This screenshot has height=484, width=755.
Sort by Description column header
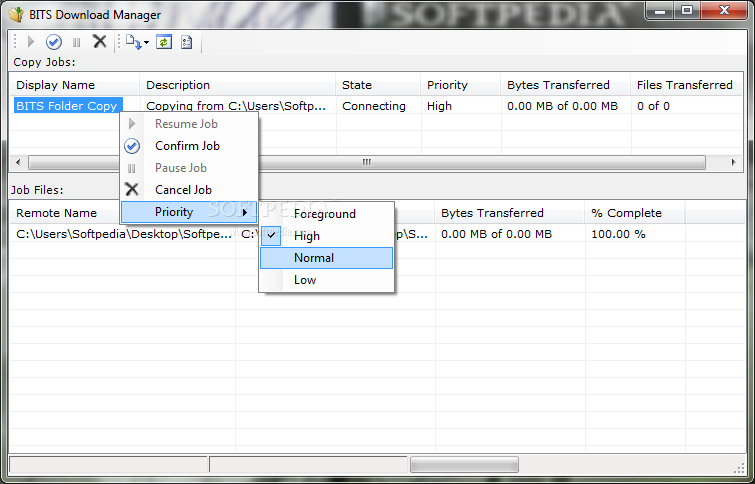[x=237, y=85]
